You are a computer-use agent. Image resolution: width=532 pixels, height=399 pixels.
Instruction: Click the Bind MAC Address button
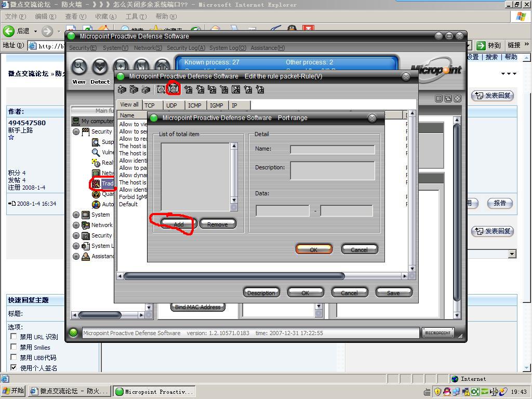(x=197, y=307)
